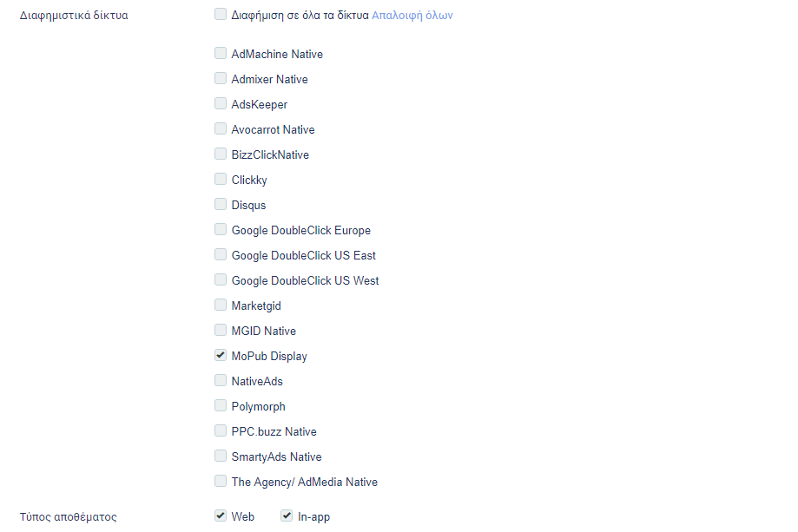Enable advertising on all networks checkbox

point(221,14)
